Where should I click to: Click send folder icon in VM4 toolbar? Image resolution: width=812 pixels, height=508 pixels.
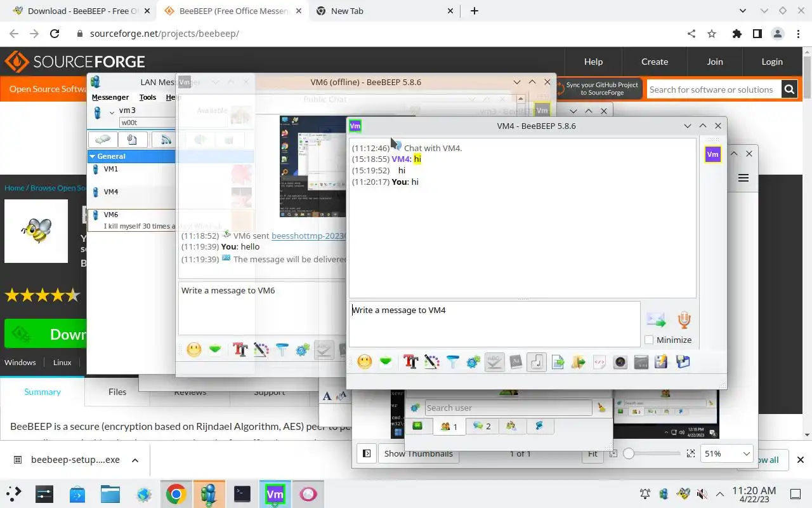tap(578, 362)
